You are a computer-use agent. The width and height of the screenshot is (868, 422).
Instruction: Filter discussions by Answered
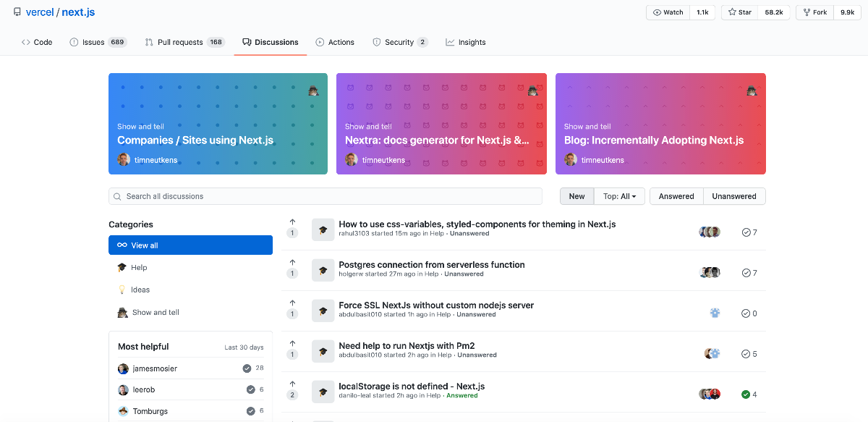(x=676, y=196)
